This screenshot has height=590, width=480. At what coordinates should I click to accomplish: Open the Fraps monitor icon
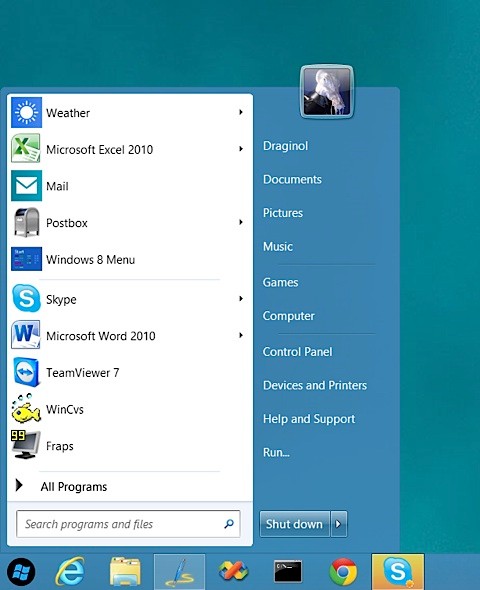click(26, 444)
